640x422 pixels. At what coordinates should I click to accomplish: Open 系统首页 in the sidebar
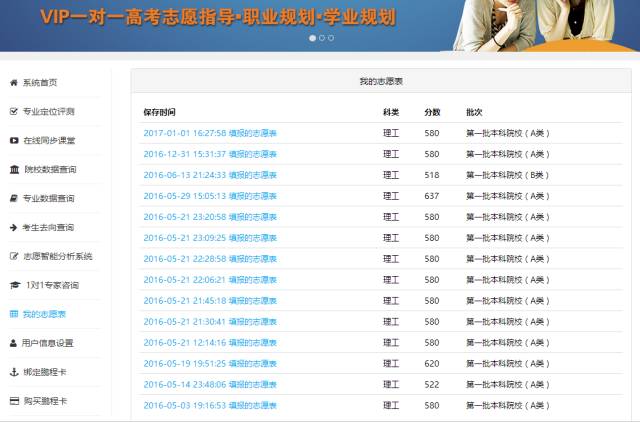coord(40,83)
